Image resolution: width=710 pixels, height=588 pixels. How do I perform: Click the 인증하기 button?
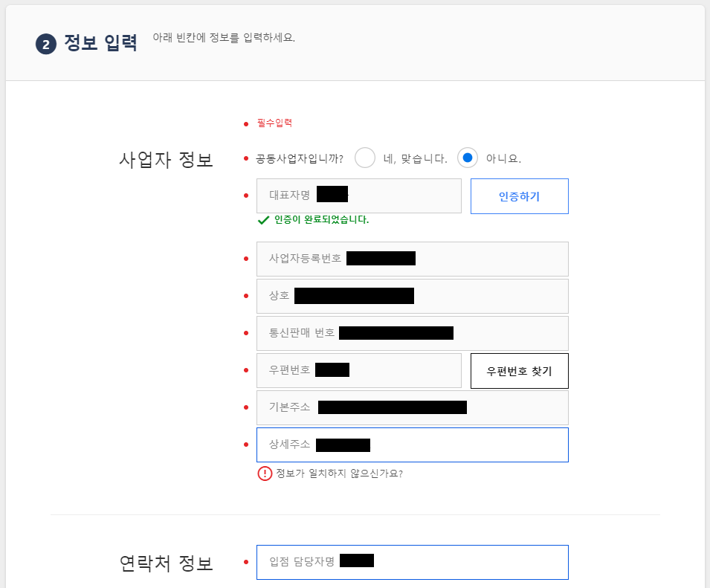click(520, 196)
